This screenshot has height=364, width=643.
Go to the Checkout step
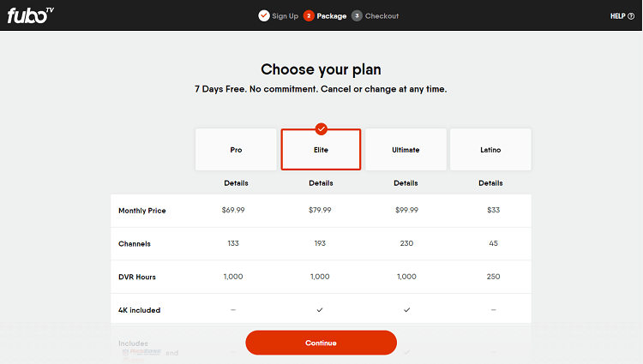click(382, 16)
